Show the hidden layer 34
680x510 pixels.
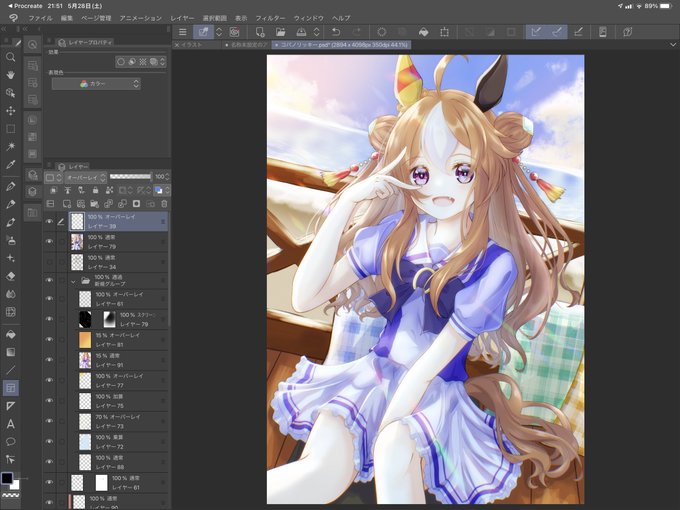(49, 262)
